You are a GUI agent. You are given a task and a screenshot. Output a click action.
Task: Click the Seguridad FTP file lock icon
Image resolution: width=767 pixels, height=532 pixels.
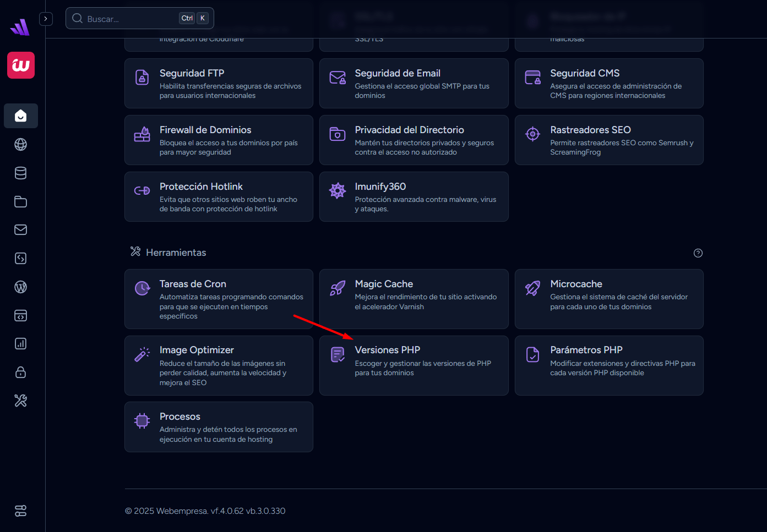click(142, 78)
